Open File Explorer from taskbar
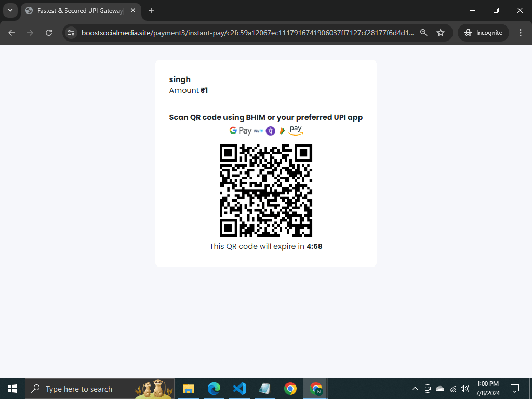The image size is (532, 399). (x=188, y=389)
